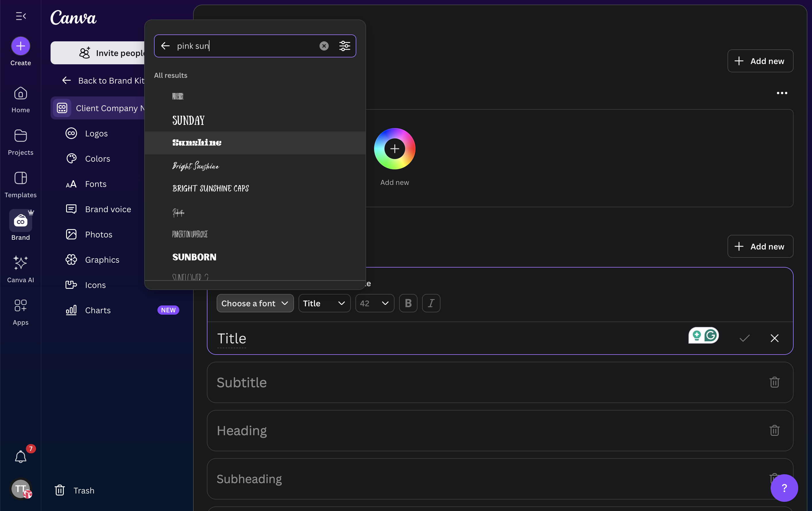Screen dimensions: 812x511
Task: Open the help question mark button
Action: click(784, 488)
